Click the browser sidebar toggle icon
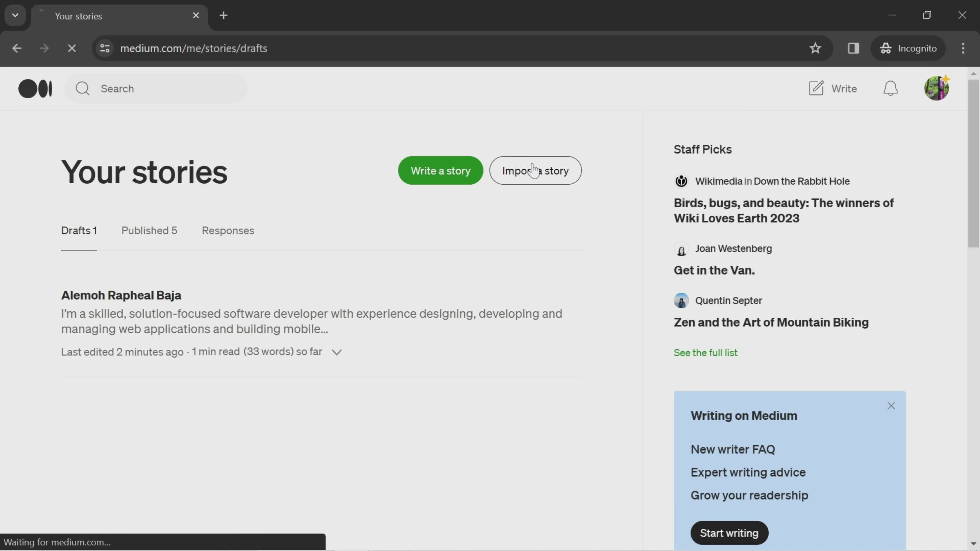 coord(853,48)
